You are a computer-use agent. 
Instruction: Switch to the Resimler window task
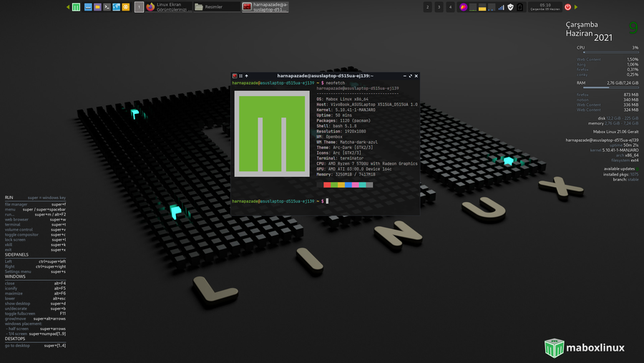click(x=215, y=7)
